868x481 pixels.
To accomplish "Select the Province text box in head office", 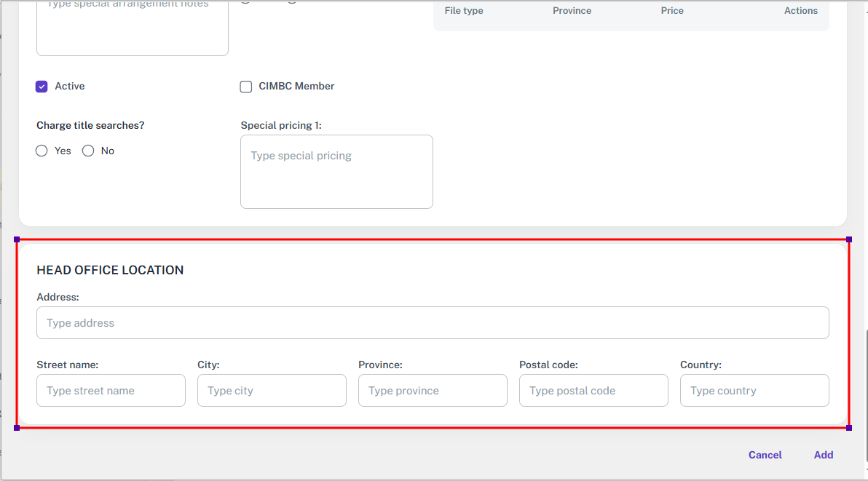I will tap(433, 391).
